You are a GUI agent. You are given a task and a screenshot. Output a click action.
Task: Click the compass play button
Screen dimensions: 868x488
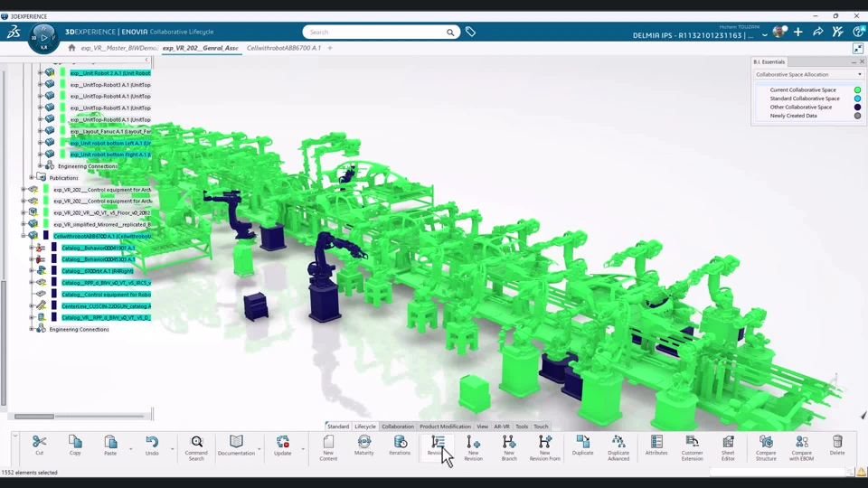[43, 38]
